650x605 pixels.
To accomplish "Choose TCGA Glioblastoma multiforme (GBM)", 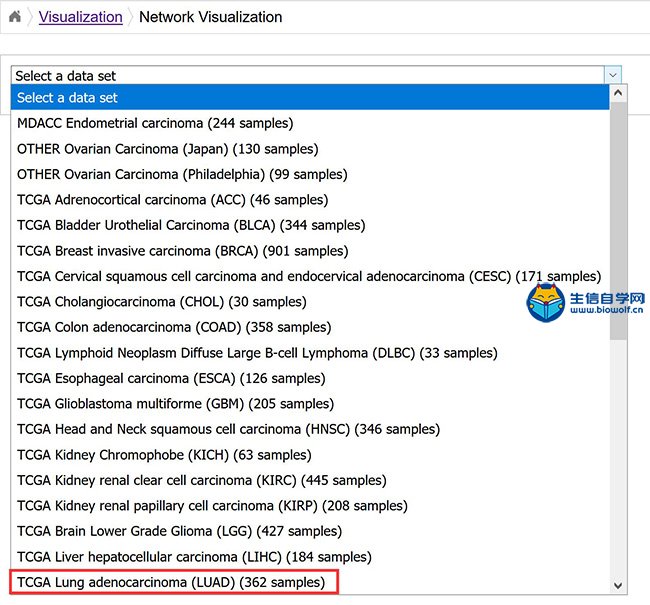I will 310,404.
